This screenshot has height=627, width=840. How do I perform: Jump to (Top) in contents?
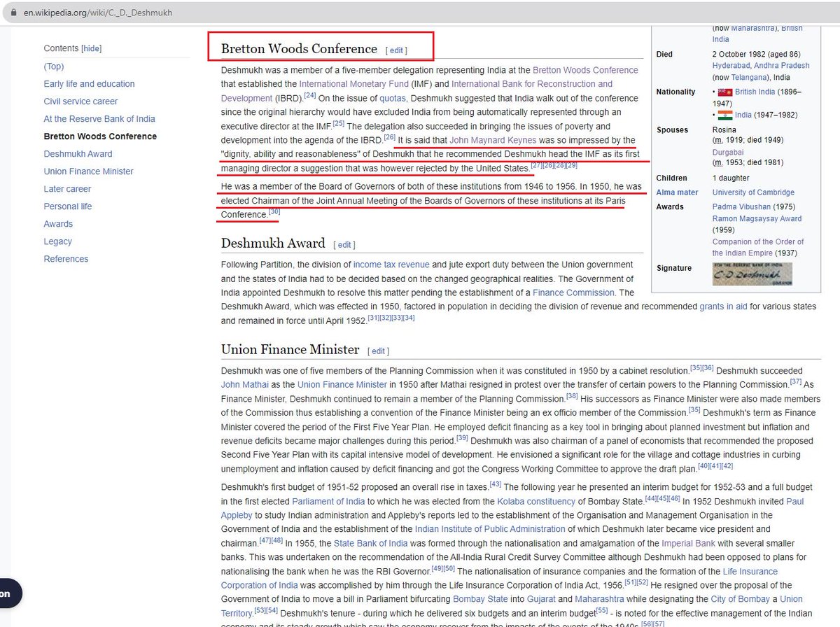pyautogui.click(x=54, y=66)
